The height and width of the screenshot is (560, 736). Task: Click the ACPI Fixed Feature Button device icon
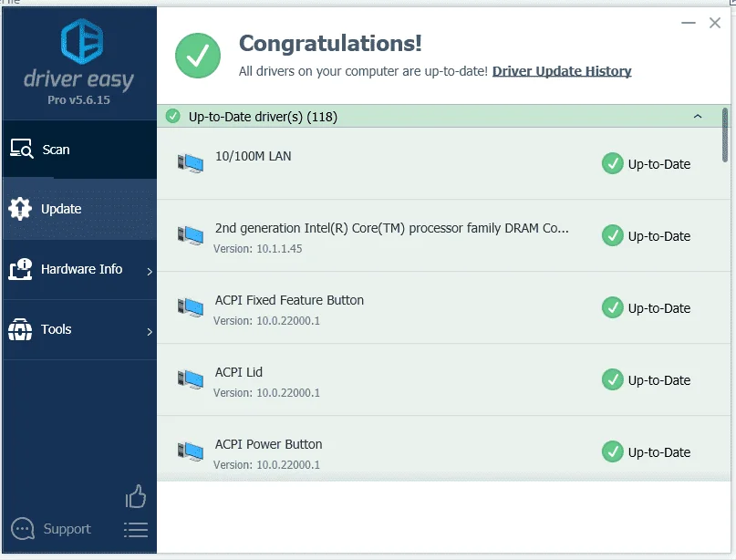point(190,307)
